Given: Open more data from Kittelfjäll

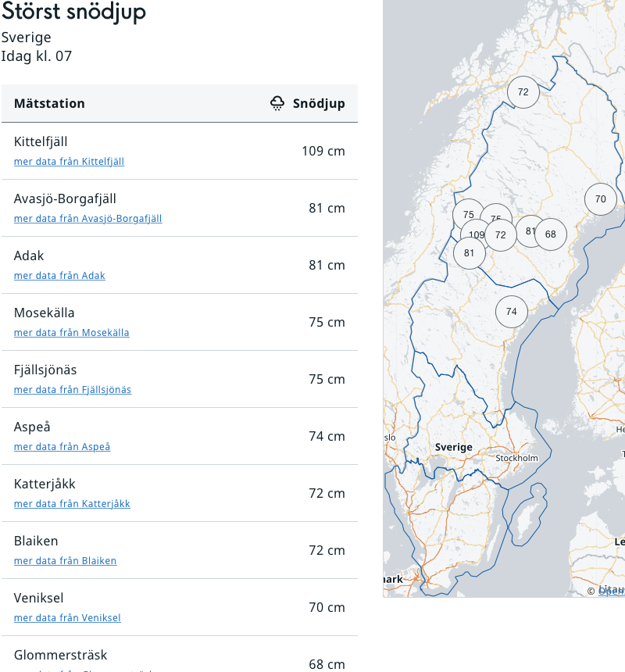Looking at the screenshot, I should 69,162.
